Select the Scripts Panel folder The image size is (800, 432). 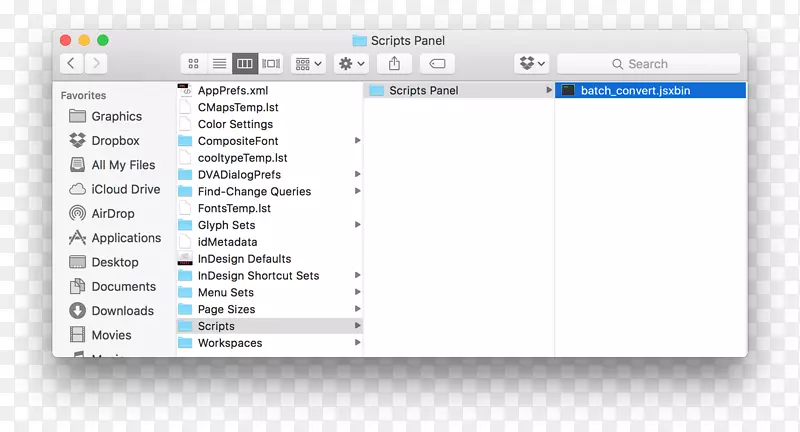(423, 91)
